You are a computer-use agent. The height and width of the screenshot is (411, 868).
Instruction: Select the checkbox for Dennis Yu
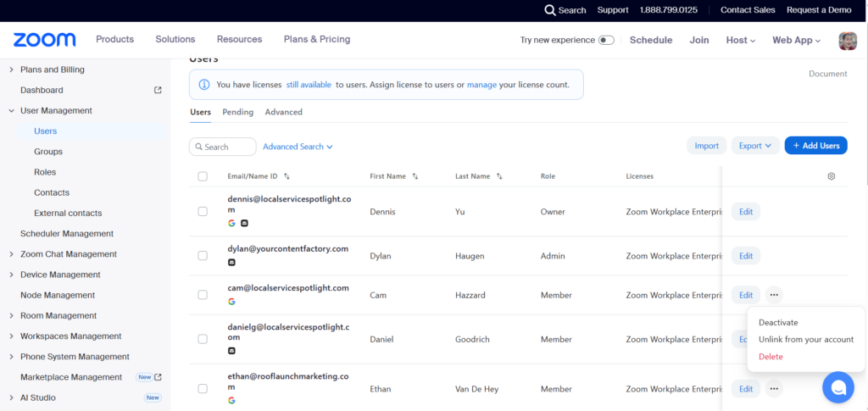203,211
